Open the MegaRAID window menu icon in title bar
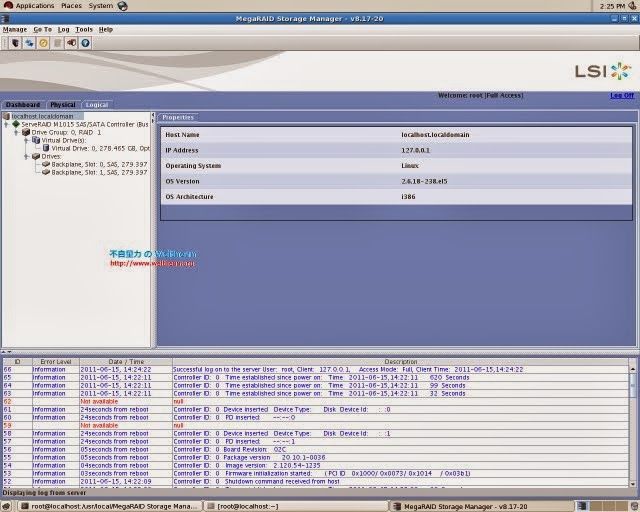The height and width of the screenshot is (512, 640). [x=4, y=19]
